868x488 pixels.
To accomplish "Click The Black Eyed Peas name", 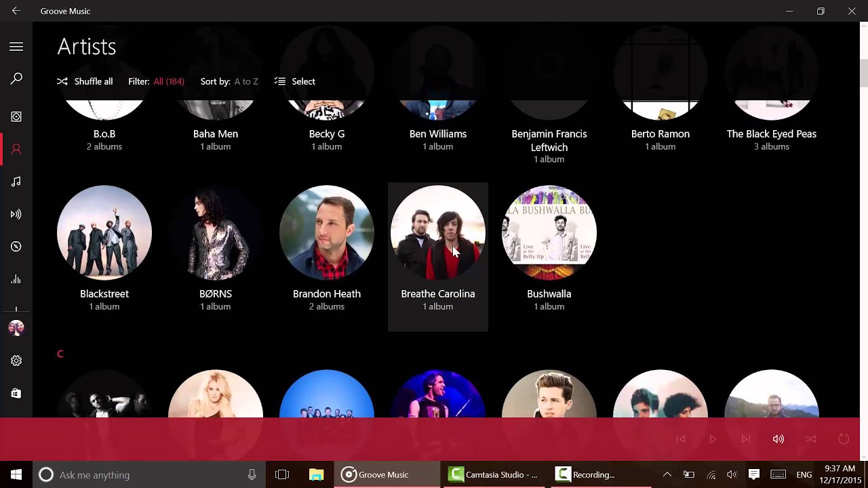I will 772,134.
